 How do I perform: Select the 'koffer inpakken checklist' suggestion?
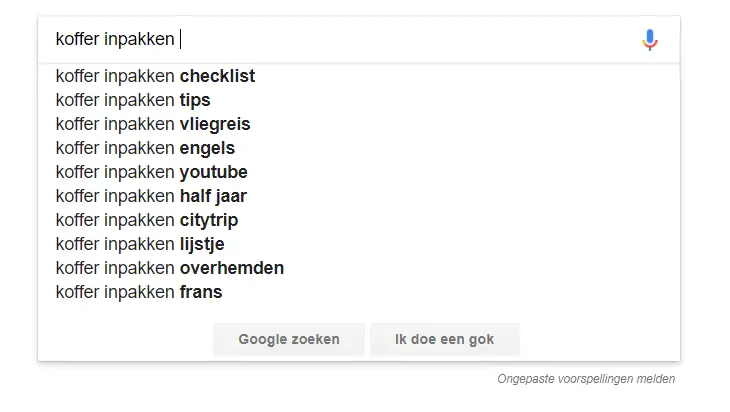359,76
